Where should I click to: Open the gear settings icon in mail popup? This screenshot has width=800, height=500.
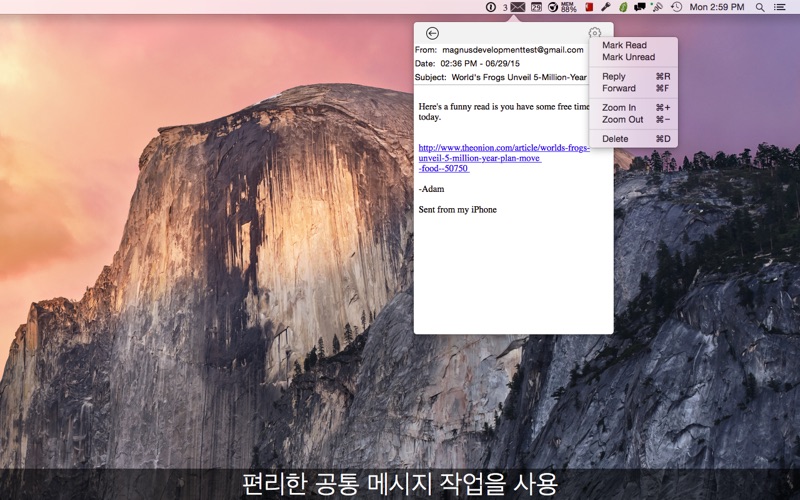point(594,33)
